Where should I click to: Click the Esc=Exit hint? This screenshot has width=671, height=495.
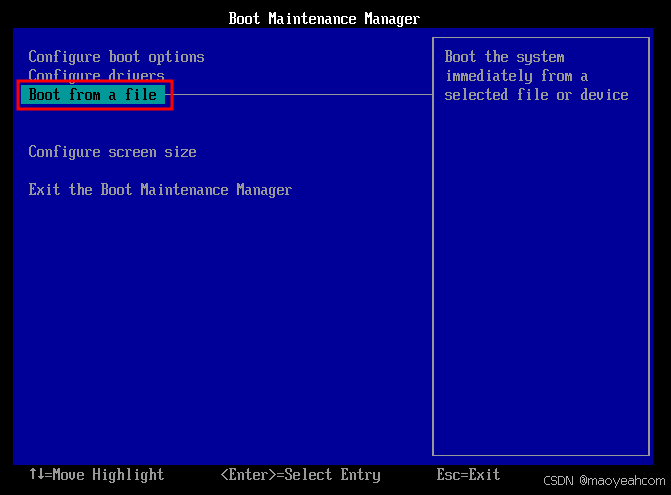click(x=468, y=474)
